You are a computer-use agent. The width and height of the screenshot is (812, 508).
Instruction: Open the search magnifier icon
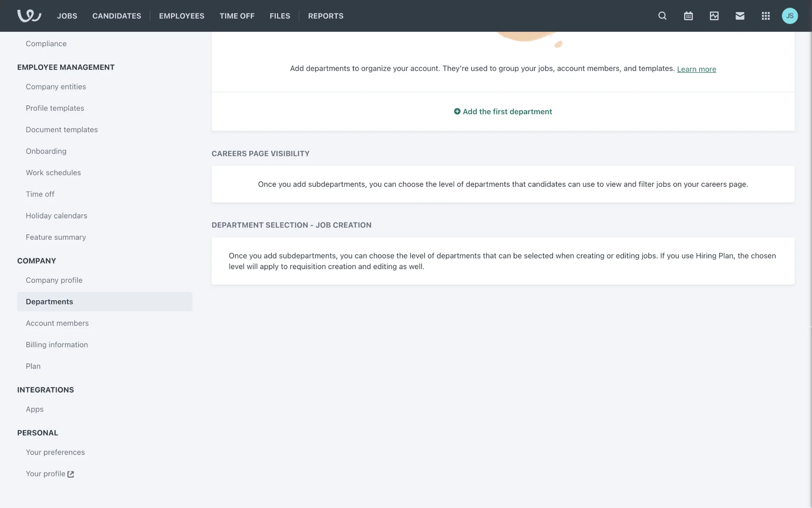point(662,16)
